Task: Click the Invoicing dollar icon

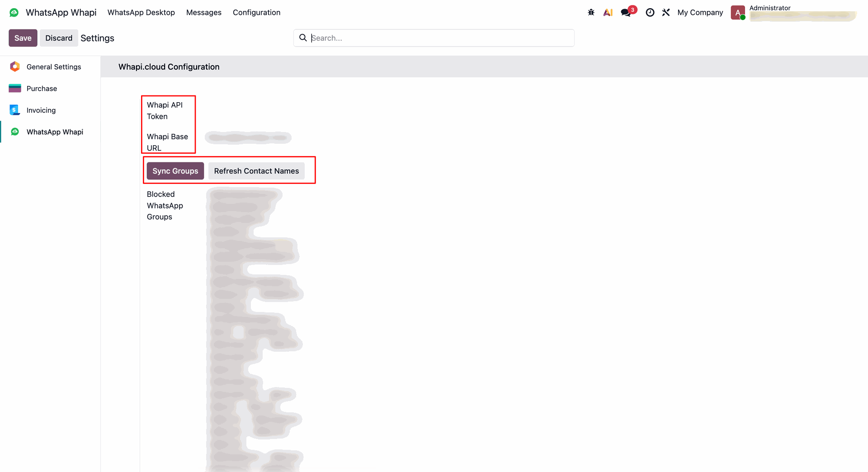Action: coord(15,110)
